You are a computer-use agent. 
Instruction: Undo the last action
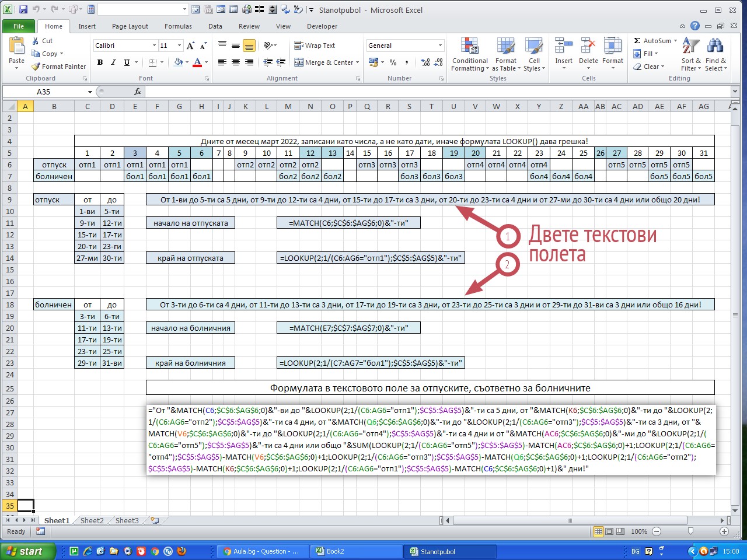tap(36, 9)
